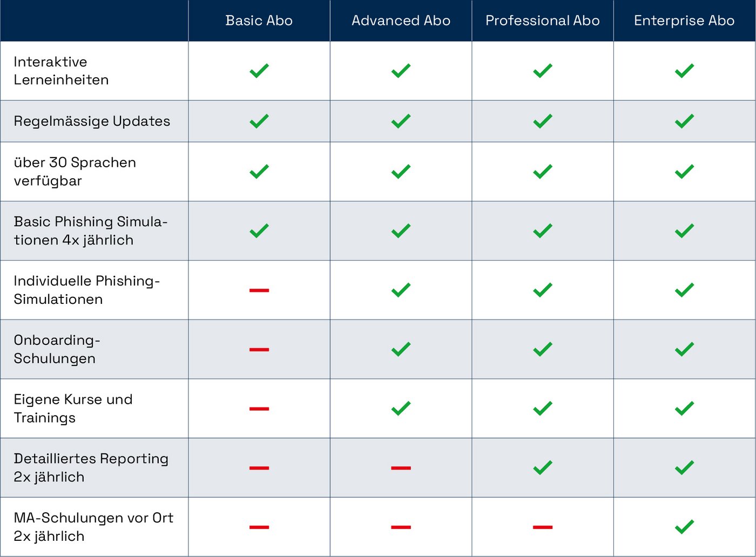Click Advanced checkmark for Eigene Kurse und Trainings
This screenshot has height=557, width=756.
(x=401, y=409)
